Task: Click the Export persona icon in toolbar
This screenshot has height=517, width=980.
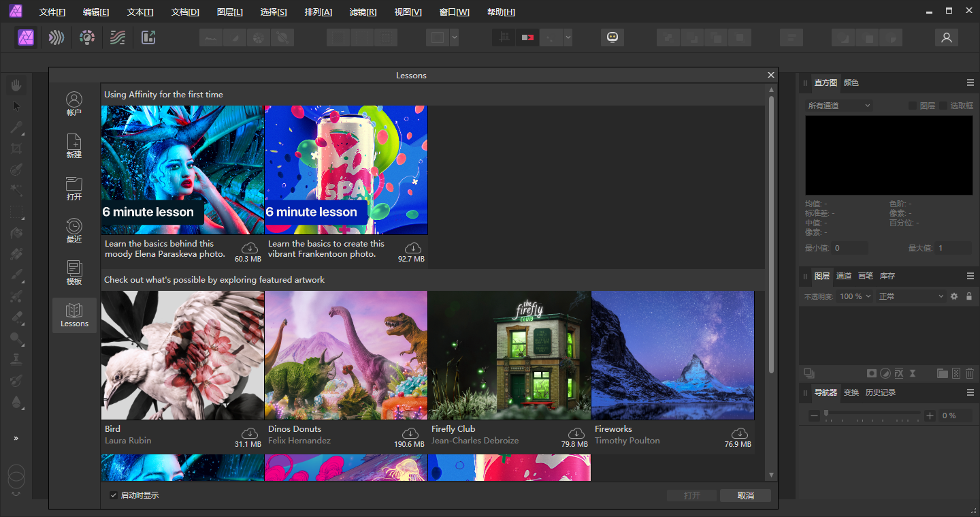Action: coord(148,37)
